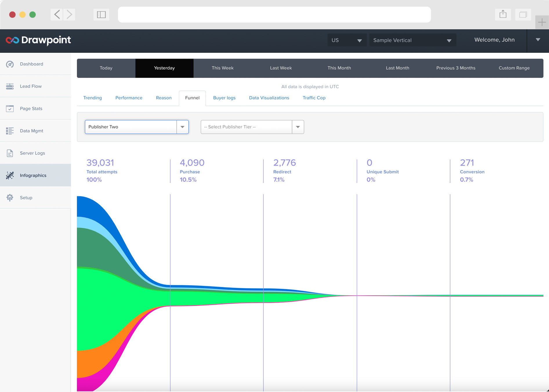Open the Select Publisher Tier dropdown
Image resolution: width=549 pixels, height=392 pixels.
[x=298, y=127]
